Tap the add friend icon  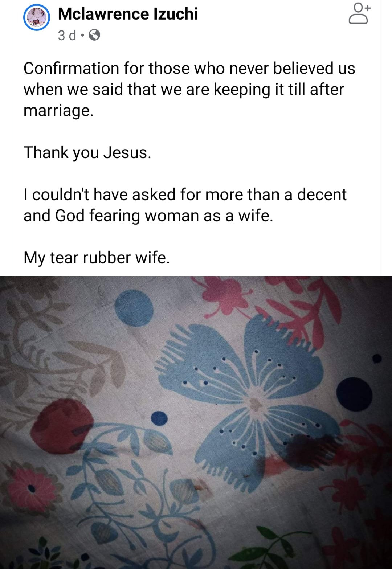click(x=359, y=13)
